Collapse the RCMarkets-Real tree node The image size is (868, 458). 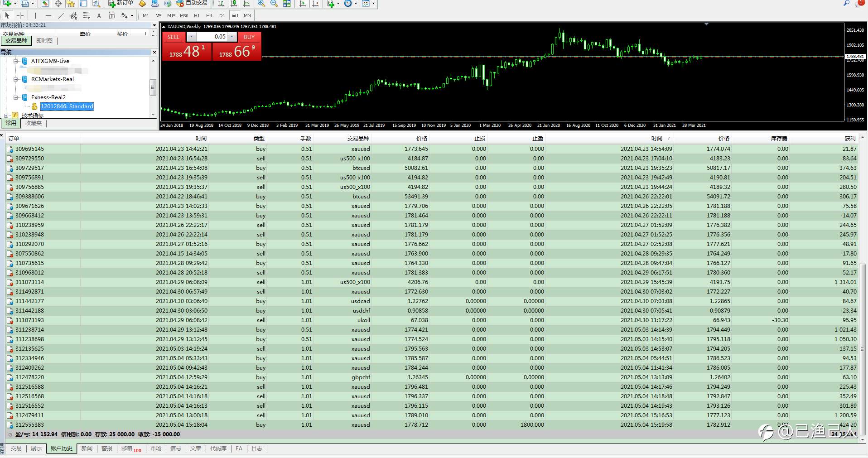[15, 79]
